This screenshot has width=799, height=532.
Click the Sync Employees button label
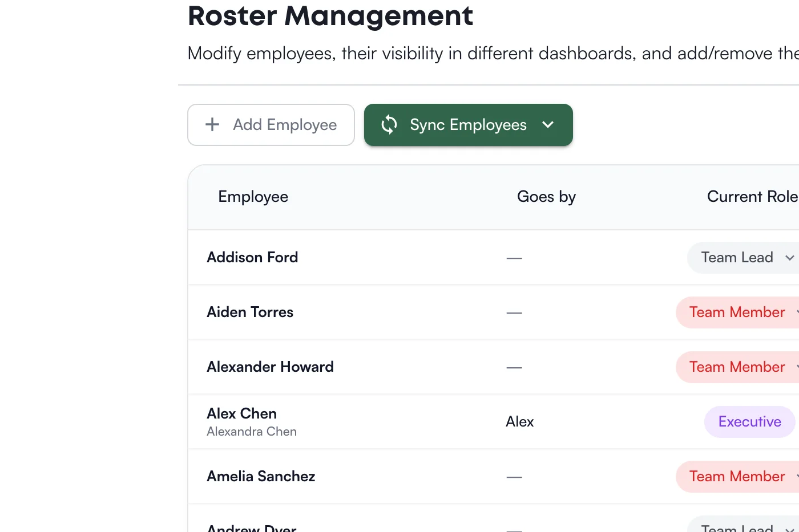click(468, 125)
